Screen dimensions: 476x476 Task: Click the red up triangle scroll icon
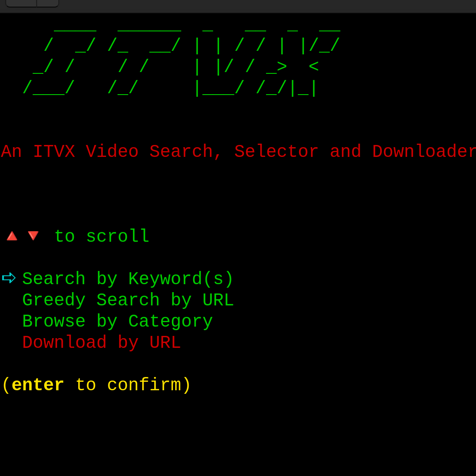click(x=12, y=236)
